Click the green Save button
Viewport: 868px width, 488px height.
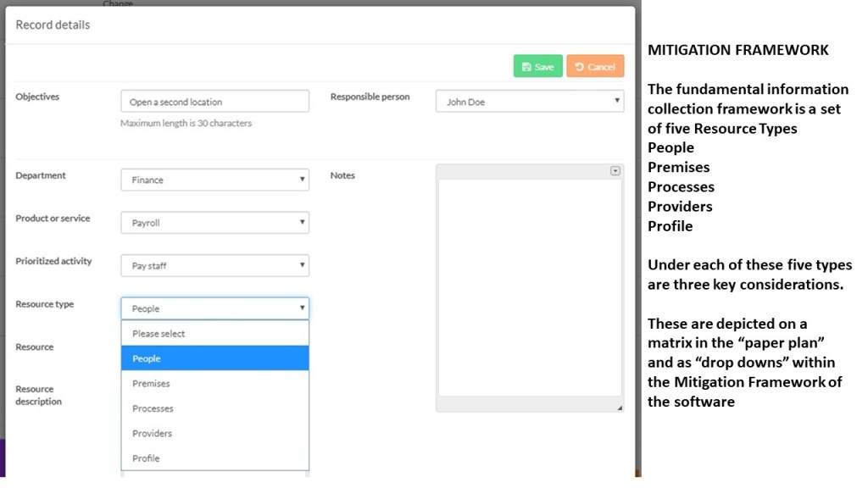pyautogui.click(x=537, y=66)
